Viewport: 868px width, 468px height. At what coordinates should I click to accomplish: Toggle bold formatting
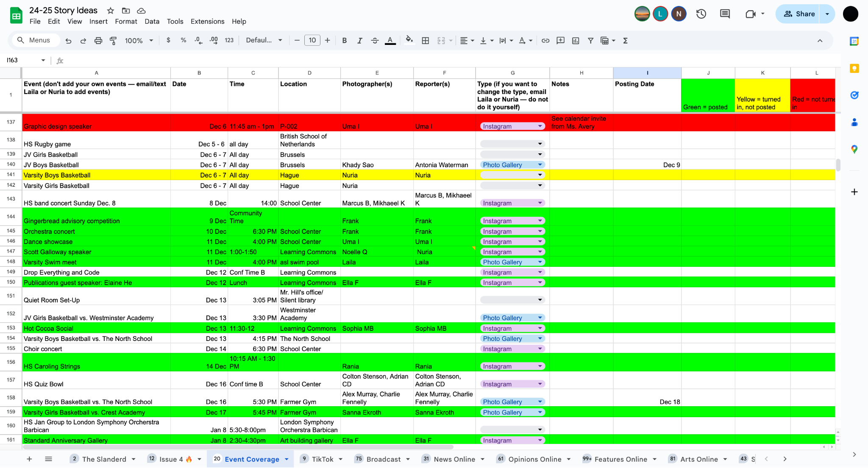(345, 41)
